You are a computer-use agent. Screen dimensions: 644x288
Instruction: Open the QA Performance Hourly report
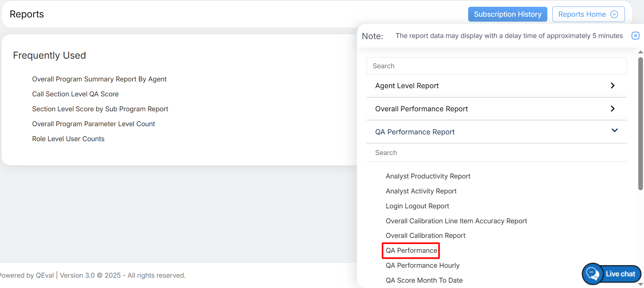pyautogui.click(x=422, y=266)
